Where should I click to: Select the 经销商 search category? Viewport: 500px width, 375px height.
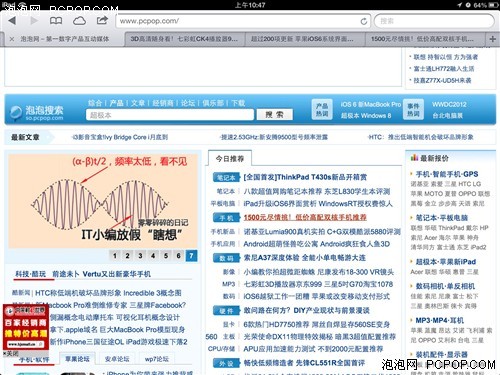pyautogui.click(x=163, y=103)
